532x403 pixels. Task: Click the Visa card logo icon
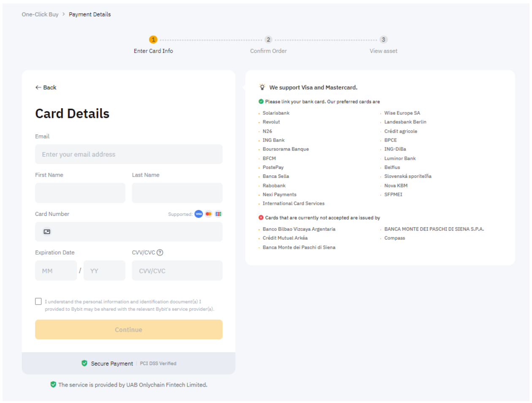pos(198,214)
